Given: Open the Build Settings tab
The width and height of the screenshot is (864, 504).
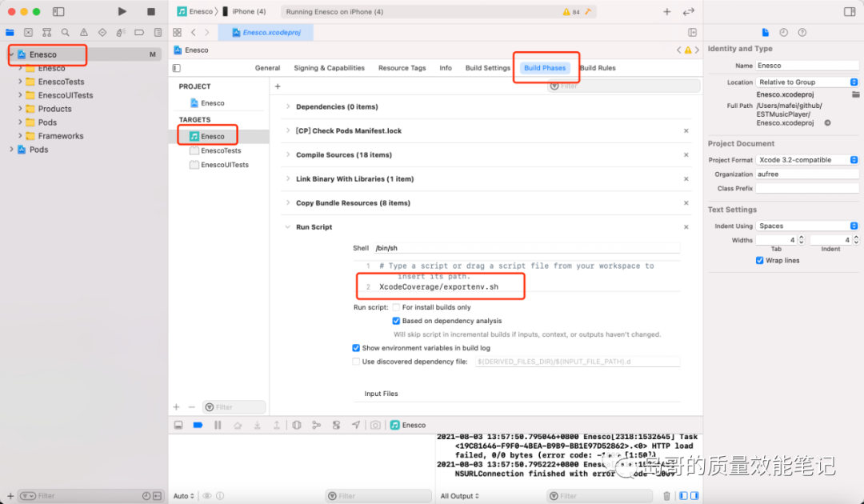Looking at the screenshot, I should pos(488,68).
